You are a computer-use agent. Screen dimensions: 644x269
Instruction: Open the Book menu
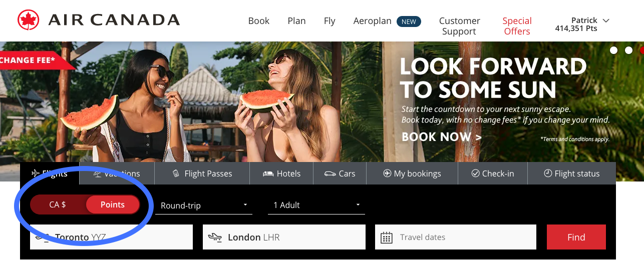259,21
